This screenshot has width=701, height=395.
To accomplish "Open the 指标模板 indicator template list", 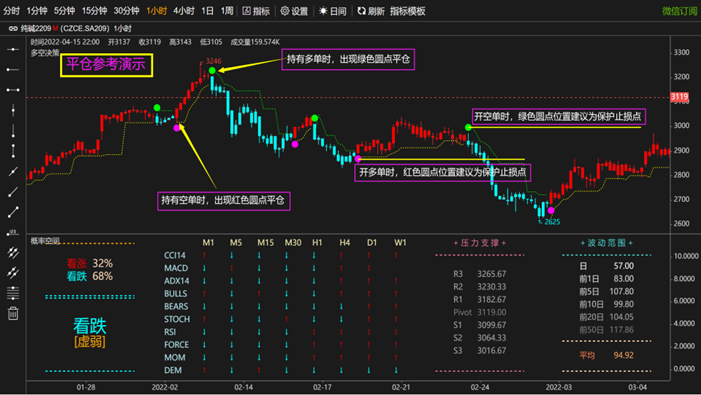I will 407,11.
